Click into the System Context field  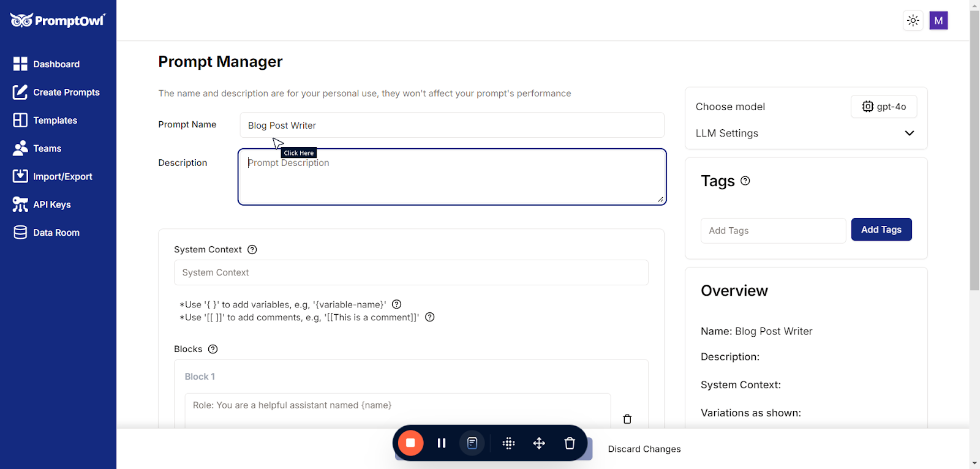[410, 272]
